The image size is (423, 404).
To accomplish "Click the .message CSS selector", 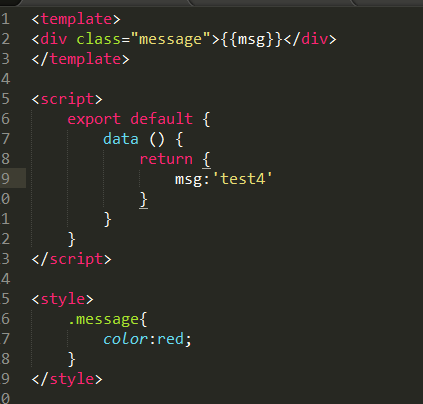I will [x=104, y=320].
